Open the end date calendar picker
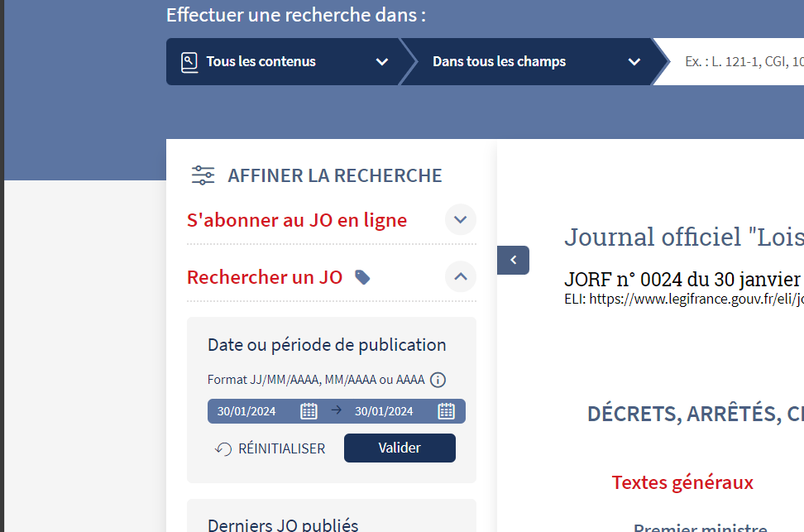804x532 pixels. point(446,411)
